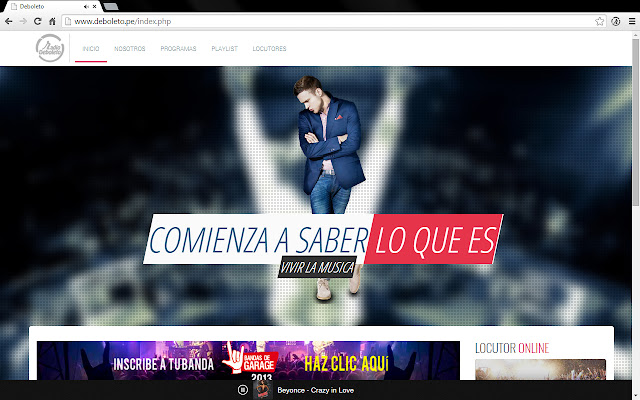The image size is (640, 400).
Task: Go to the PROGRAMAS section
Action: click(x=178, y=48)
